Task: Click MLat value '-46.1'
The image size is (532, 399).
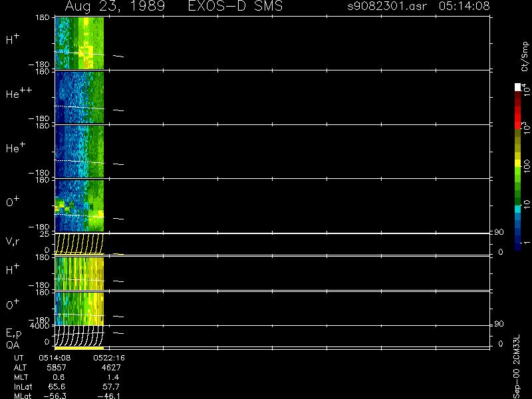Action: tap(108, 396)
